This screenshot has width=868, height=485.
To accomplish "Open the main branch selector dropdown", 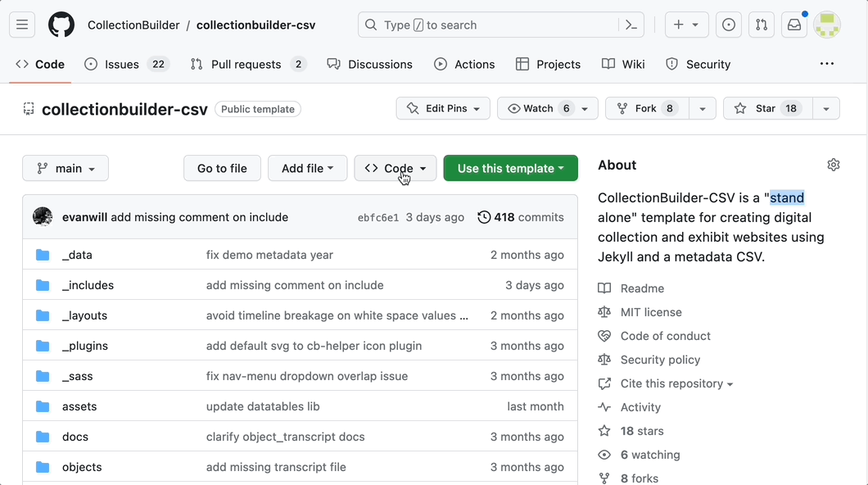I will point(65,168).
